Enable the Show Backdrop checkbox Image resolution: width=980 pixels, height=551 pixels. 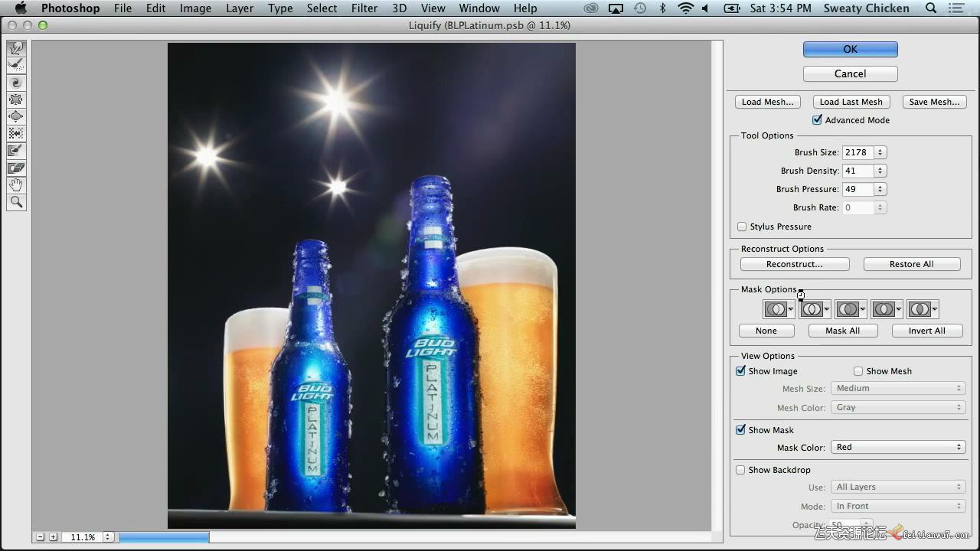click(x=740, y=470)
